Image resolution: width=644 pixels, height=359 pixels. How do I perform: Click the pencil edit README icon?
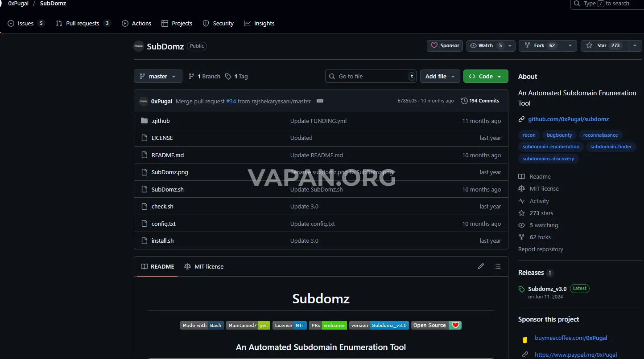481,266
